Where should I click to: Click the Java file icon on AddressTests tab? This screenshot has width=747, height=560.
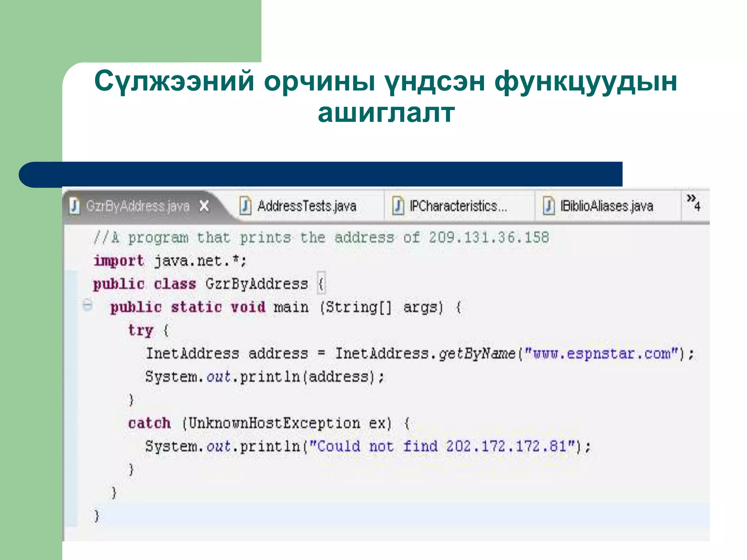pos(245,206)
